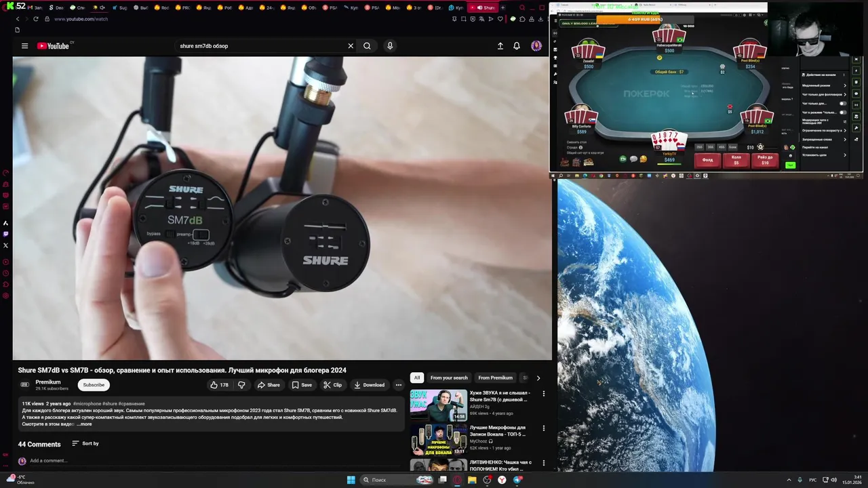Open options for ЛИТВИНЕНКО video
The image size is (868, 488).
point(543,463)
